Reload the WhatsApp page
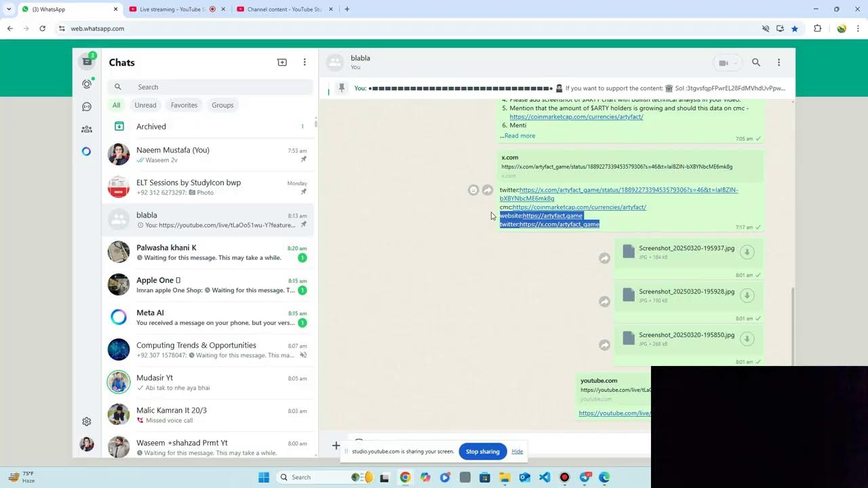The image size is (868, 488). (42, 28)
